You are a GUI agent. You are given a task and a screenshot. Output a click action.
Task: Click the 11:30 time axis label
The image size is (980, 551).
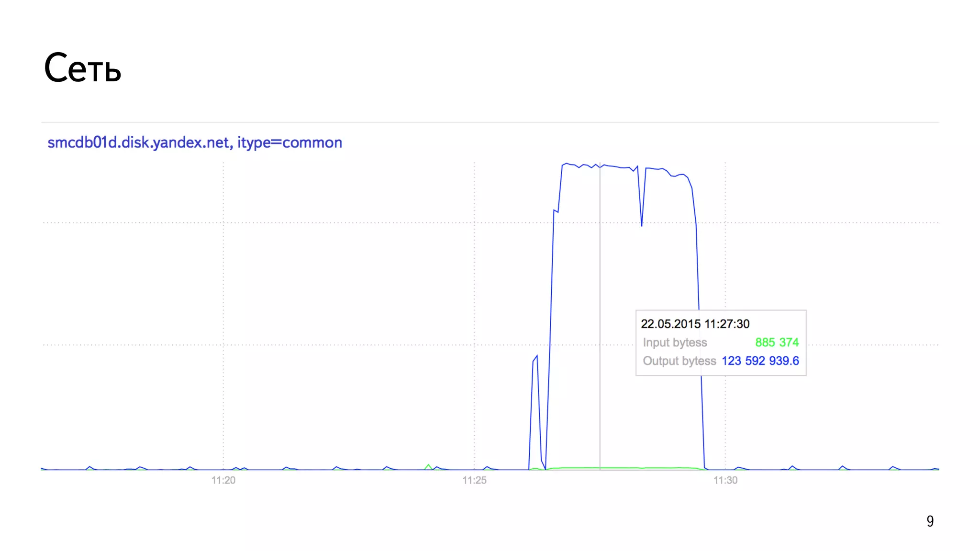click(725, 480)
